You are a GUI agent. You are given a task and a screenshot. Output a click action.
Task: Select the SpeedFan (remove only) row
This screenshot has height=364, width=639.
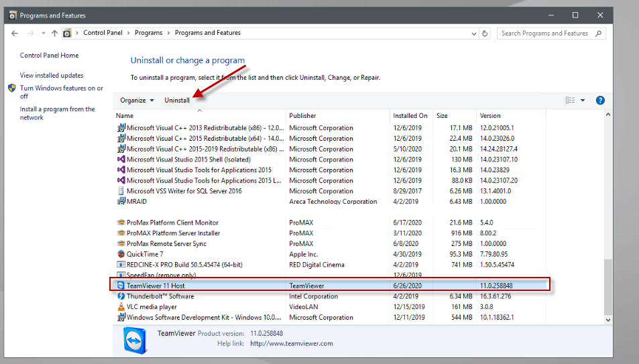pyautogui.click(x=330, y=275)
